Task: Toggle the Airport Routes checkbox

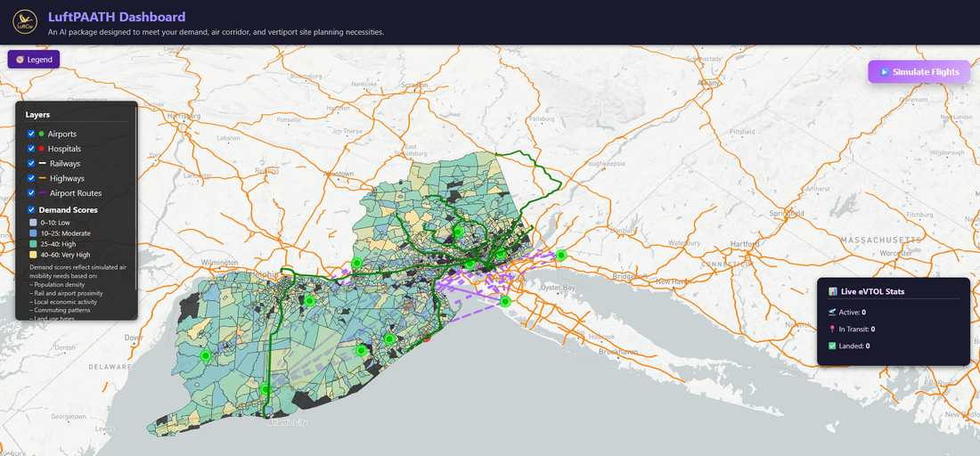Action: tap(31, 193)
